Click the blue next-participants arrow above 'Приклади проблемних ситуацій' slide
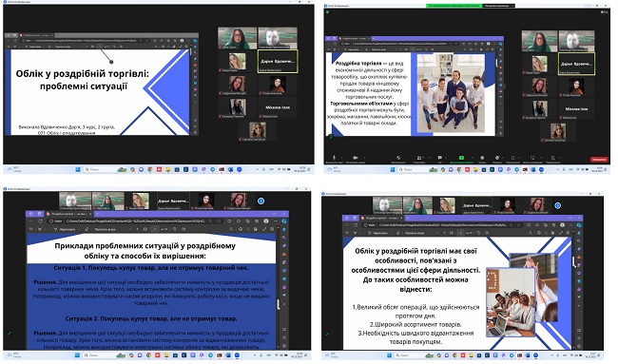The height and width of the screenshot is (364, 618). [x=261, y=201]
